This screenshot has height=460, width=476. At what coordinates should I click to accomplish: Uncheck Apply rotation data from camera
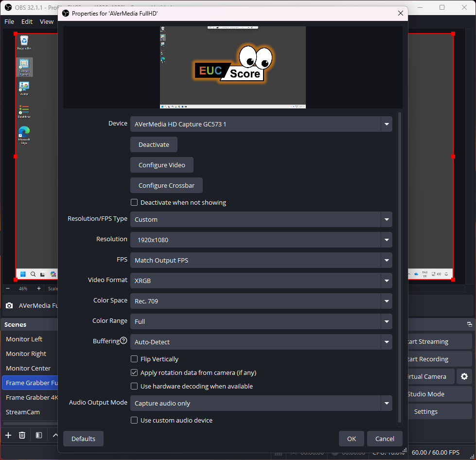pyautogui.click(x=134, y=372)
